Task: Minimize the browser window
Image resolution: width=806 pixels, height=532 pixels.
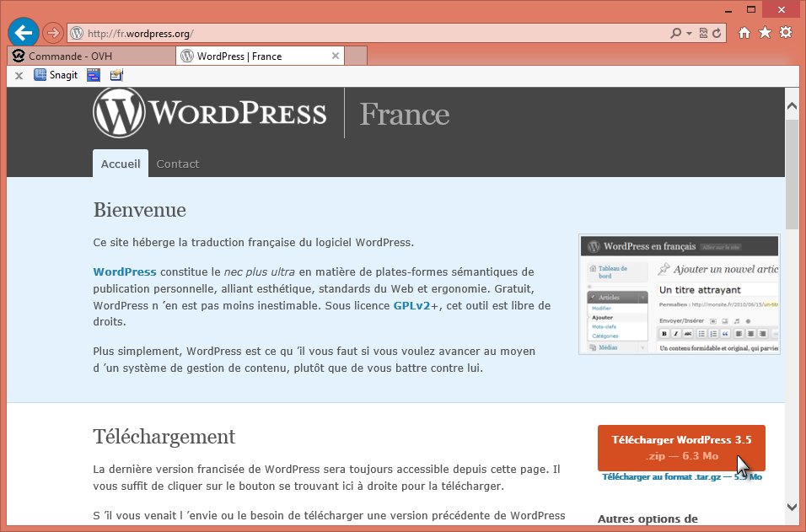Action: (x=728, y=10)
